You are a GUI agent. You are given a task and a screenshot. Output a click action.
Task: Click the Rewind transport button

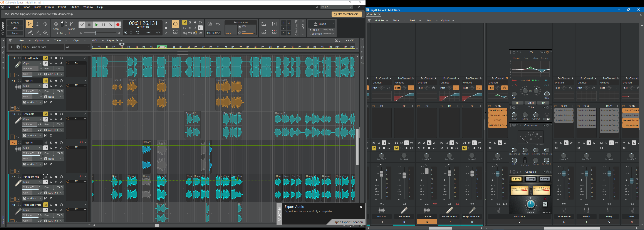(x=82, y=25)
